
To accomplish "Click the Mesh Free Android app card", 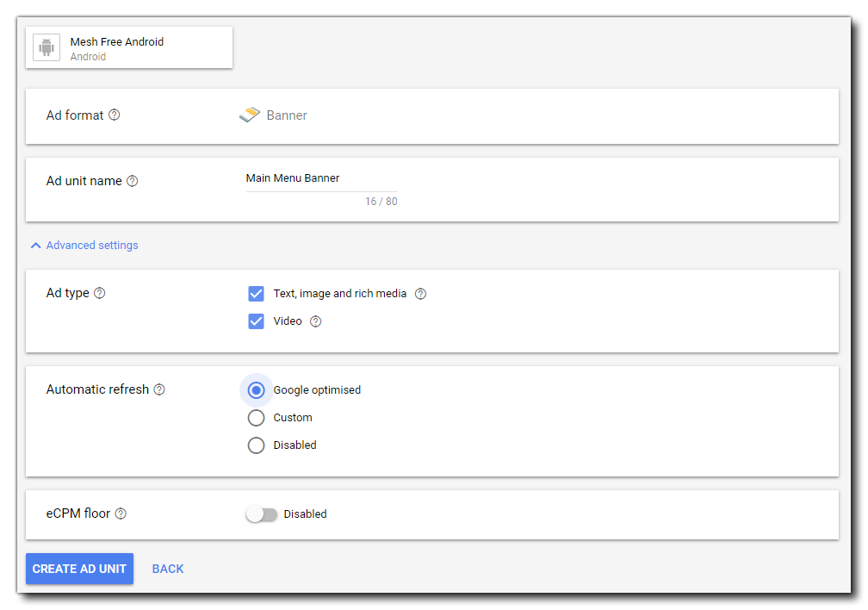I will [x=129, y=48].
